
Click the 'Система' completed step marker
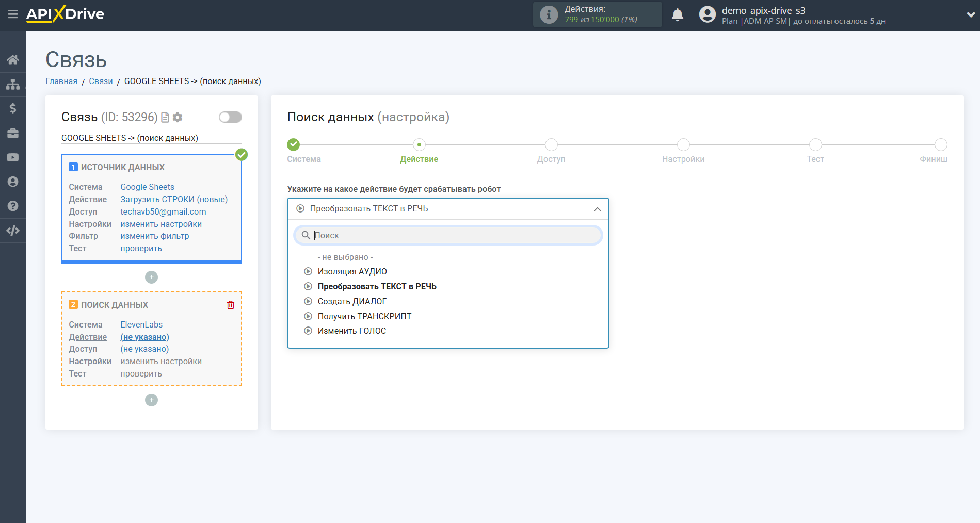click(x=294, y=145)
